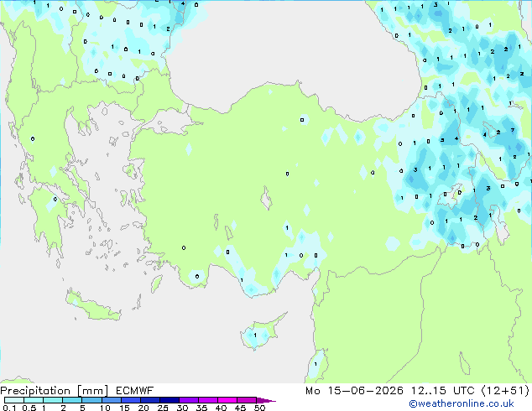This screenshot has height=411, width=532.
Task: Click the '10' legend scale label
Action: coord(105,408)
